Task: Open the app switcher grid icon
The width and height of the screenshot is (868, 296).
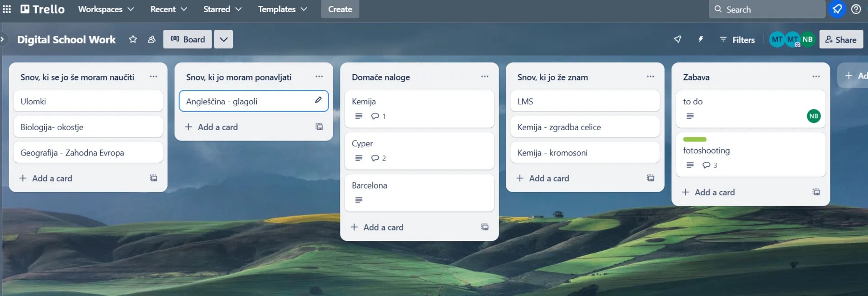Action: pyautogui.click(x=7, y=9)
